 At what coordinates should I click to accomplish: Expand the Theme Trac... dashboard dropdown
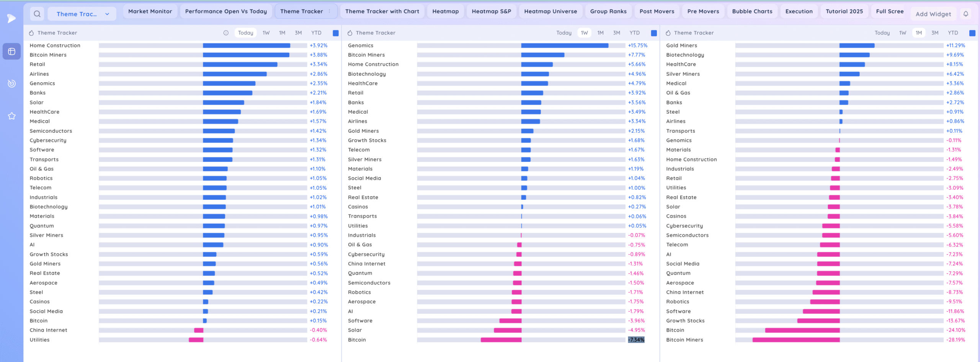[x=107, y=14]
